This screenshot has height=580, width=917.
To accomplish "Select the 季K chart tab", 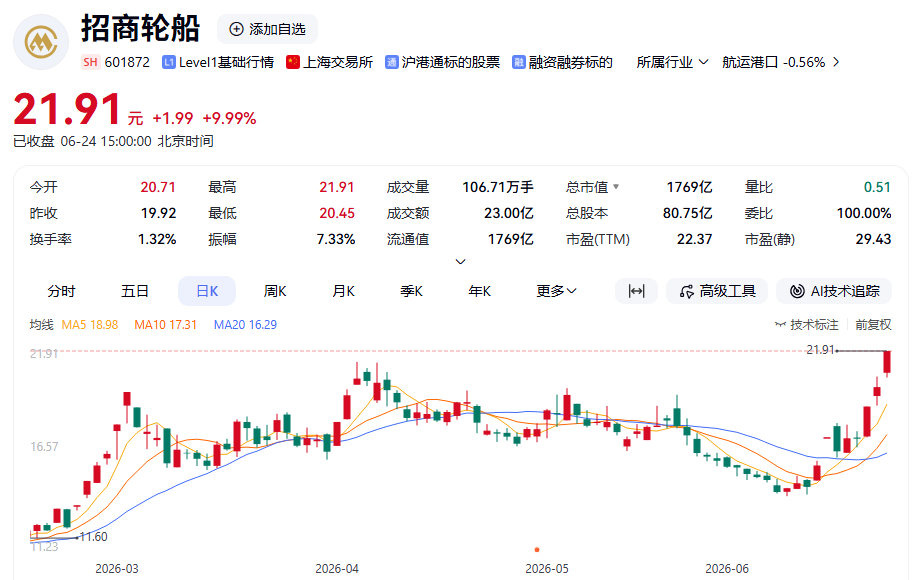I will [411, 291].
